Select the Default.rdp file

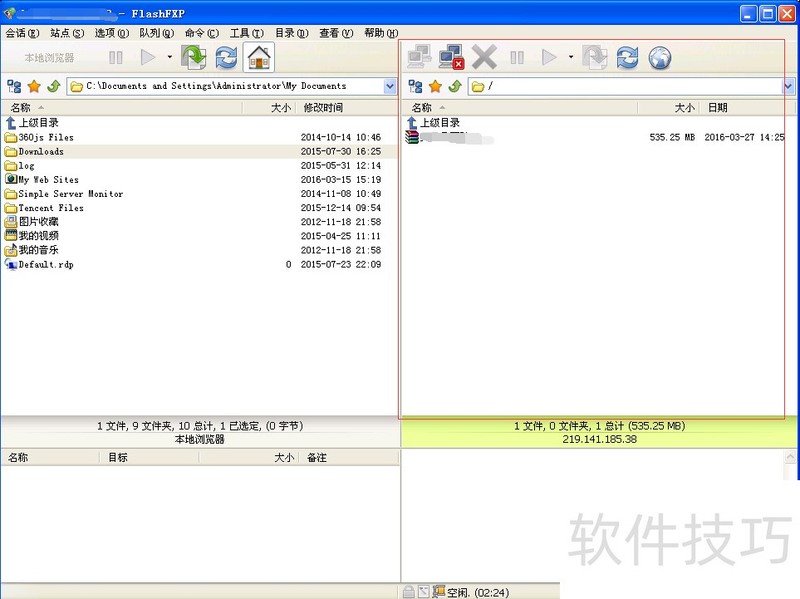coord(46,265)
